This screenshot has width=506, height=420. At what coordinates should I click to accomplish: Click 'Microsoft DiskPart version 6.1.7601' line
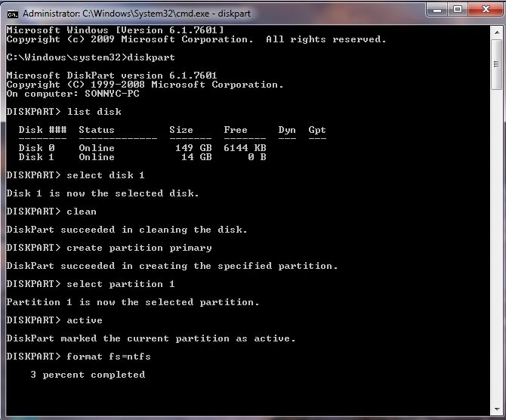click(112, 76)
